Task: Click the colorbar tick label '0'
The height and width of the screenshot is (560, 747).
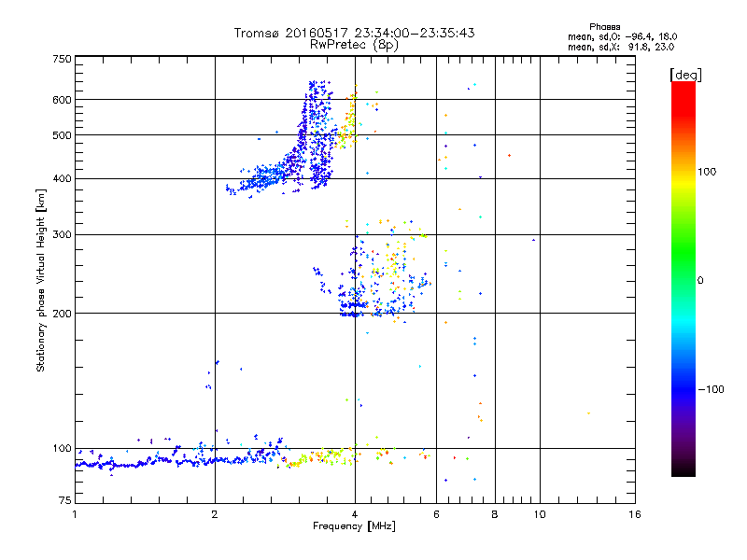Action: 700,281
